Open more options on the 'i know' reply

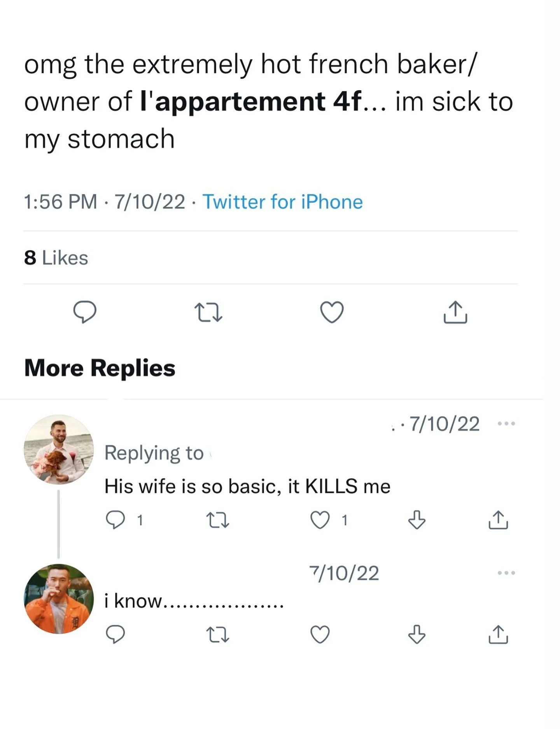pos(507,573)
